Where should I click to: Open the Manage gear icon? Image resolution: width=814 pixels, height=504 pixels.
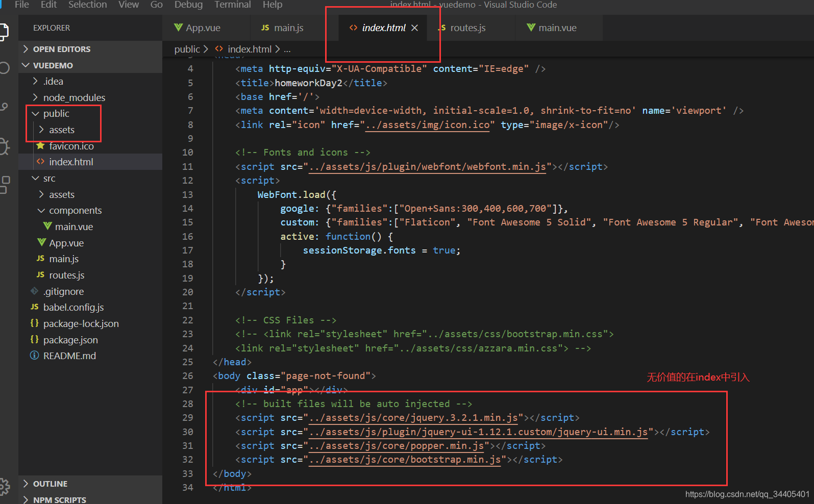(4, 487)
